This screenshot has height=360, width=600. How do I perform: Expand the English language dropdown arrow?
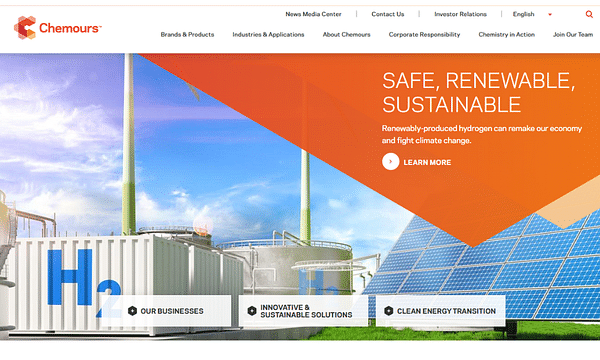(x=550, y=15)
